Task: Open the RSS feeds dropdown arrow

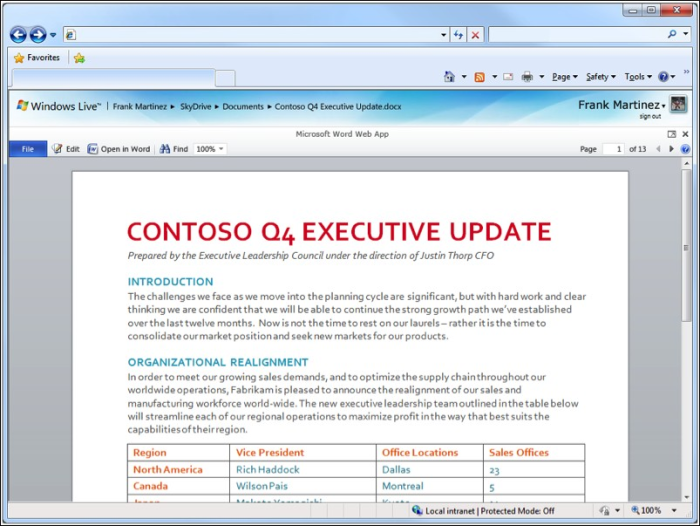Action: (x=495, y=77)
